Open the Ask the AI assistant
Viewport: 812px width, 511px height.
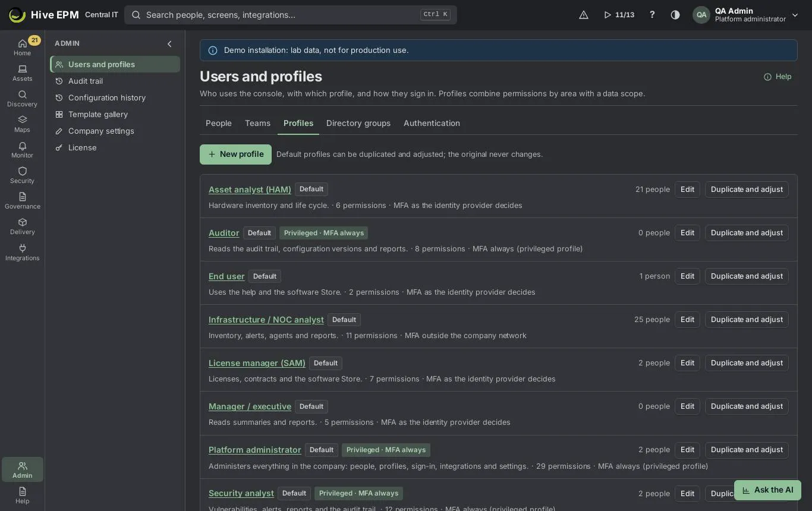tap(767, 490)
